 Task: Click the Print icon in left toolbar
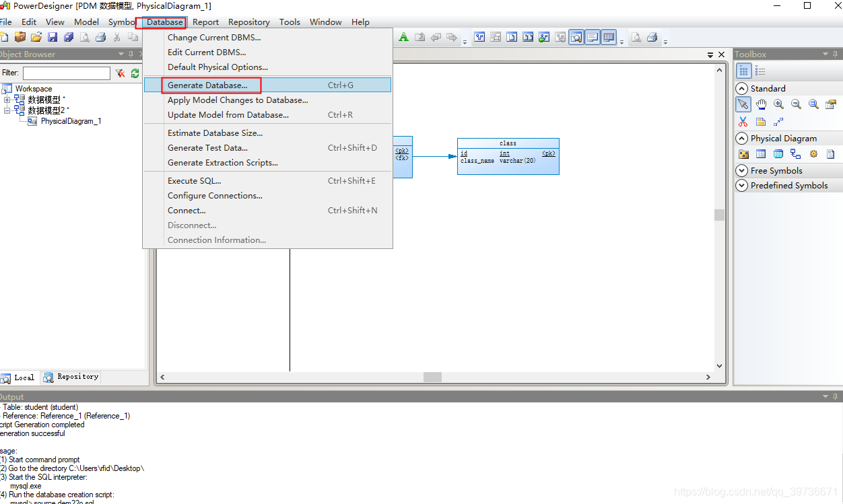[x=100, y=37]
